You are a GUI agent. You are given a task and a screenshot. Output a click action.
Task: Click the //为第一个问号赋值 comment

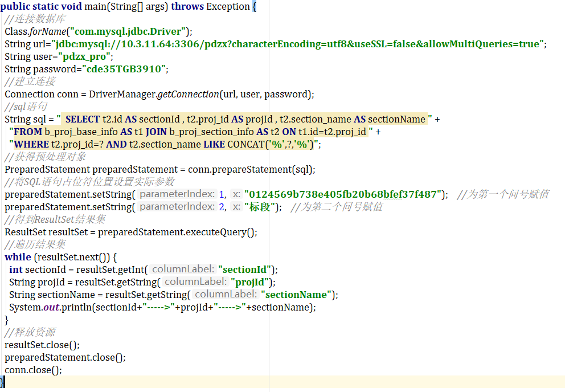(503, 195)
